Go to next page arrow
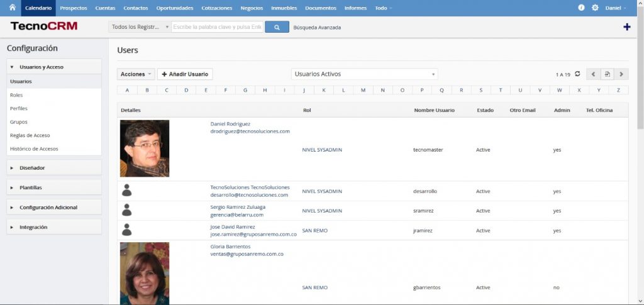The image size is (644, 305). pos(621,74)
